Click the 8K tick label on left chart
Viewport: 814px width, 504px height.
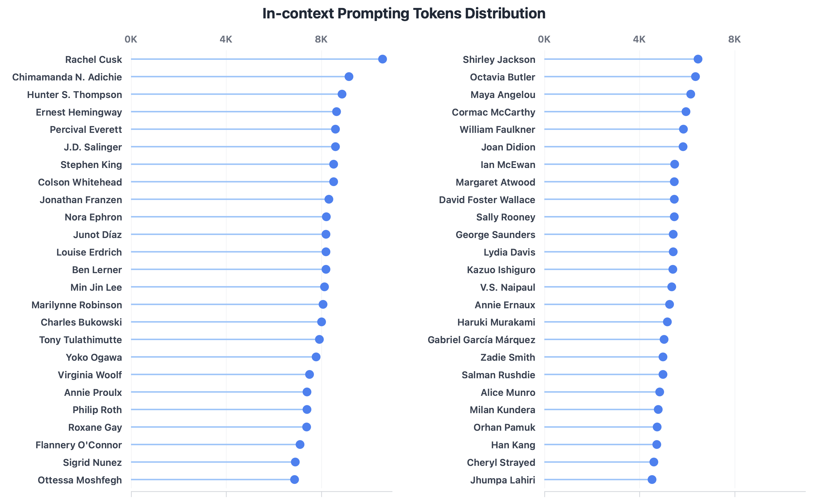[321, 39]
